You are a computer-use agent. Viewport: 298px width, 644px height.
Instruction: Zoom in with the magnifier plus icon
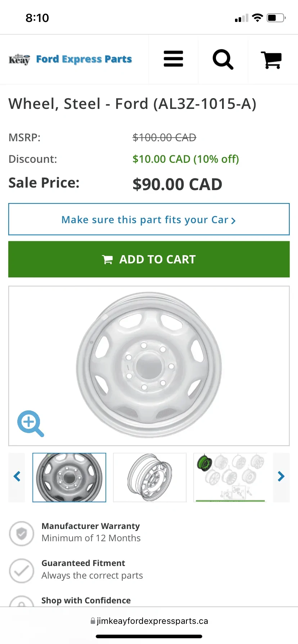pos(31,423)
